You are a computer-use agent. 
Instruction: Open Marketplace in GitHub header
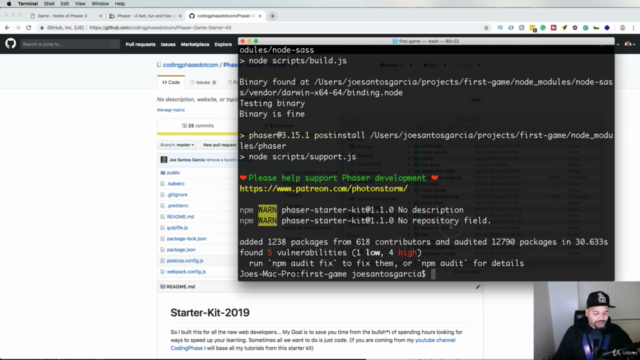pyautogui.click(x=195, y=44)
